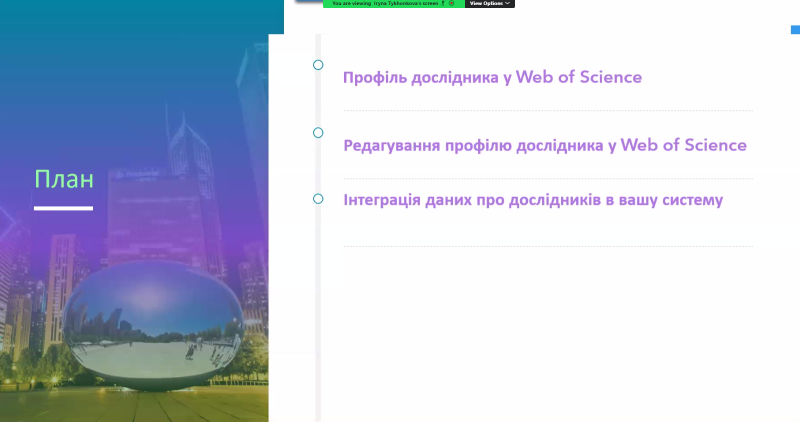Click the microphone icon in the green bar
Screen dimensions: 800x422
tap(443, 3)
